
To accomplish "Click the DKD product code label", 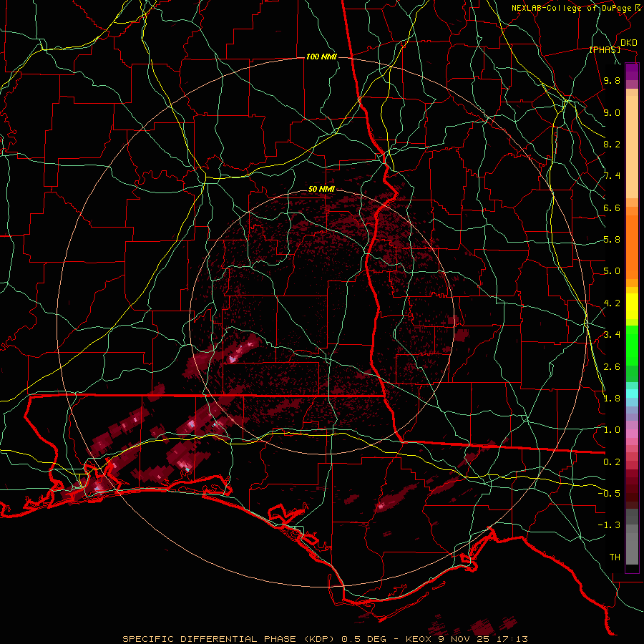I will click(x=629, y=43).
